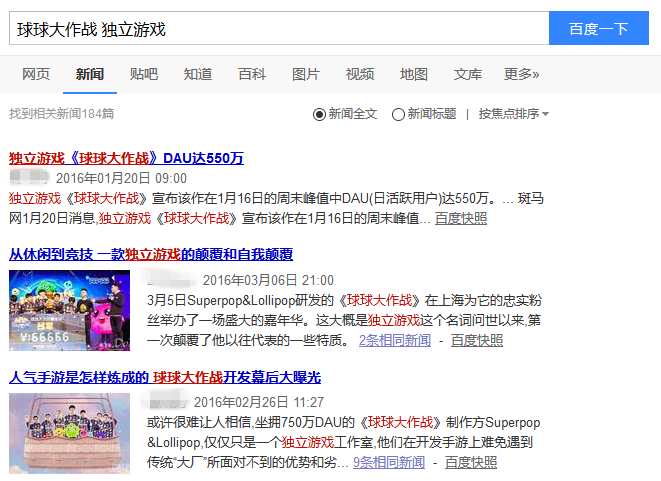
Task: Open headline 独立游戏《球球大作战》DAU达550万
Action: (126, 158)
